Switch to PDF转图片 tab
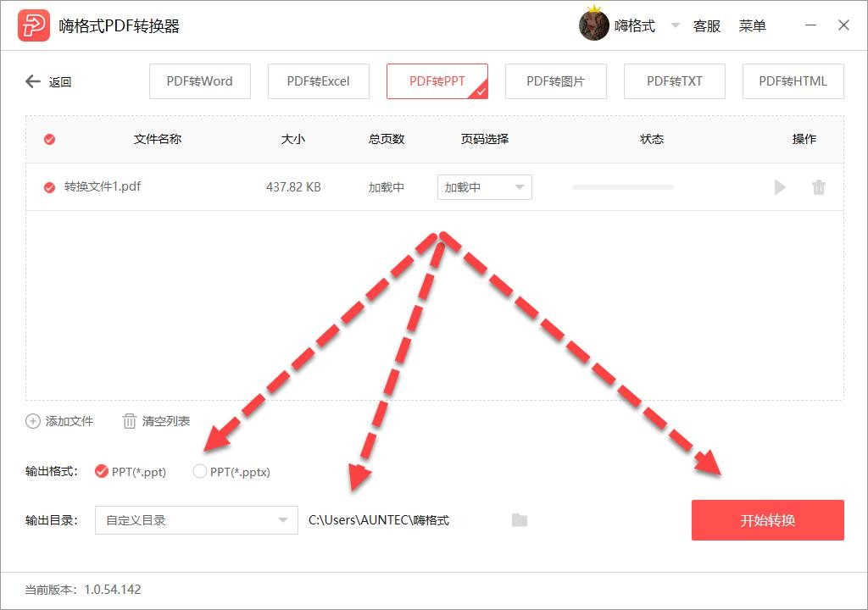 coord(556,81)
